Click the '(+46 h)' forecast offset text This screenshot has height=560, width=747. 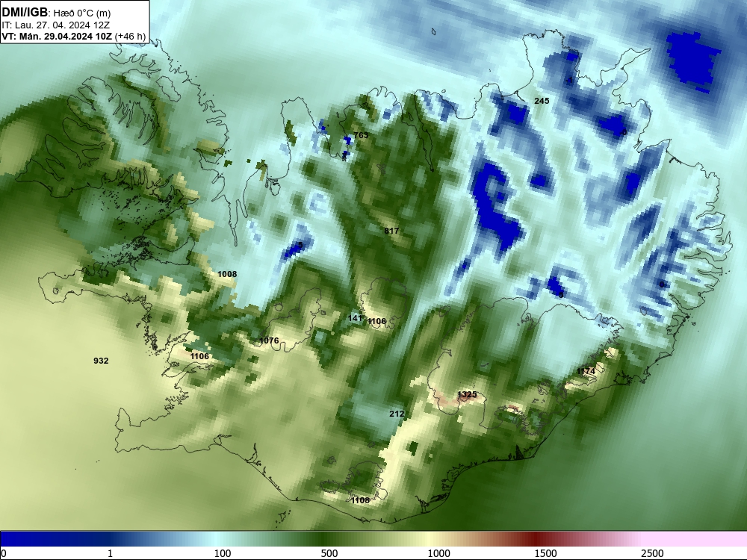[x=130, y=36]
